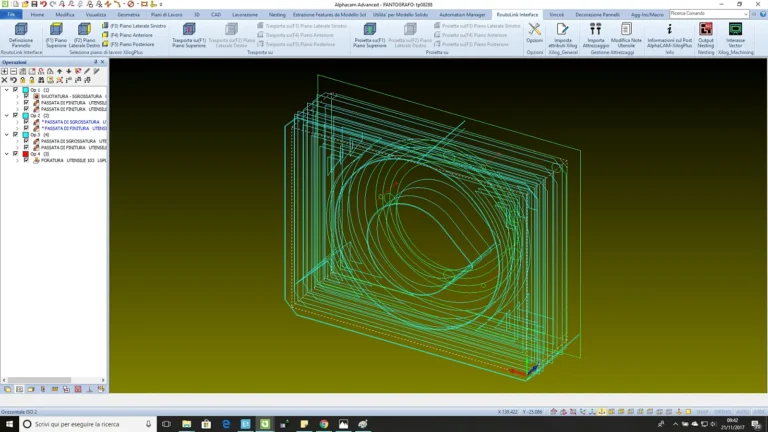Toggle SVUOTATURA - SGROSSATURA checkbox

pyautogui.click(x=26, y=96)
